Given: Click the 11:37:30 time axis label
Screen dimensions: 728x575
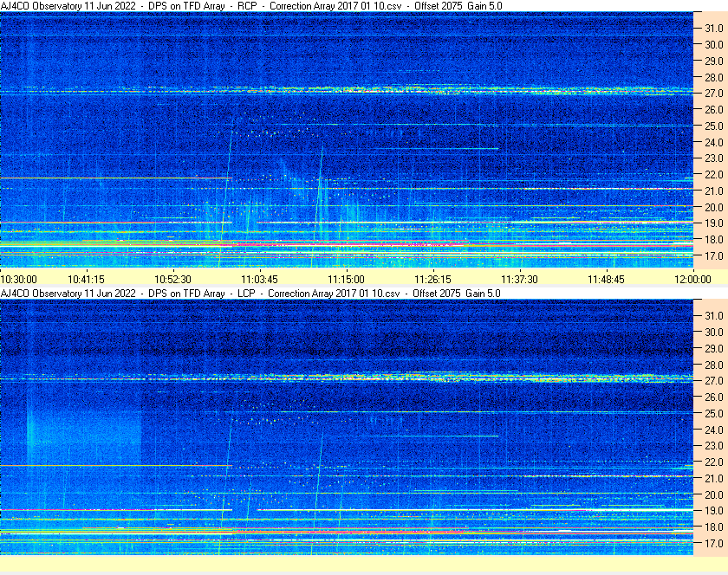Looking at the screenshot, I should pyautogui.click(x=519, y=280).
